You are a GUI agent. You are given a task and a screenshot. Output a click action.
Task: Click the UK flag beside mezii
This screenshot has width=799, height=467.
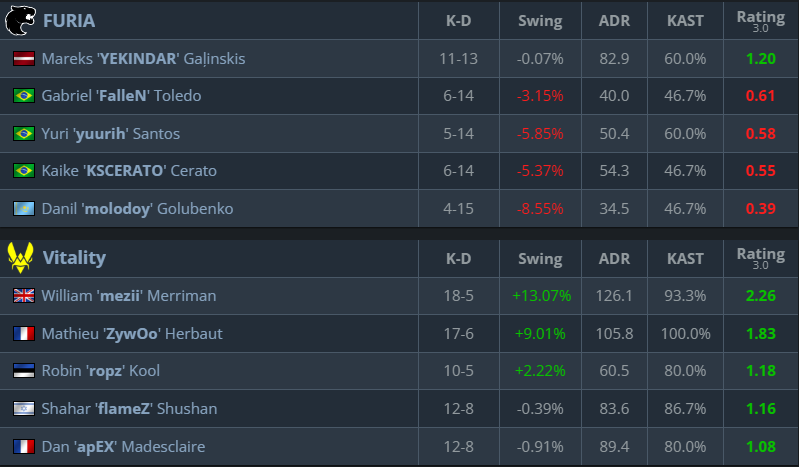[x=23, y=296]
